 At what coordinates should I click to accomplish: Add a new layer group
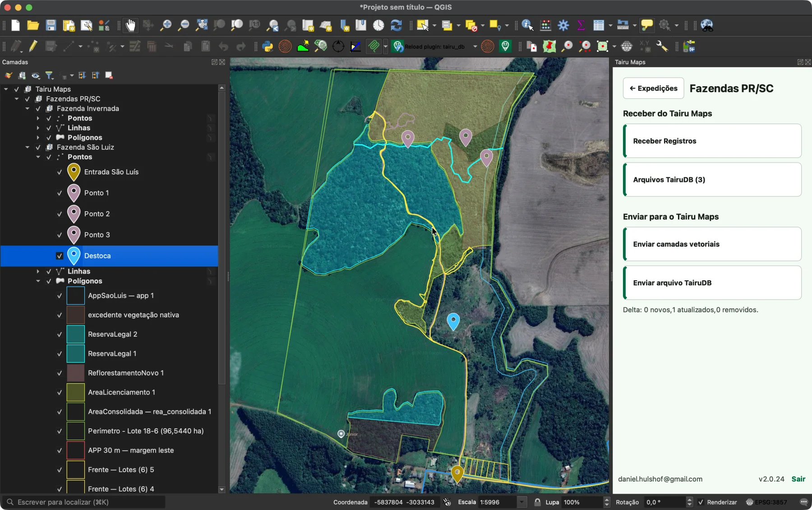pos(22,75)
